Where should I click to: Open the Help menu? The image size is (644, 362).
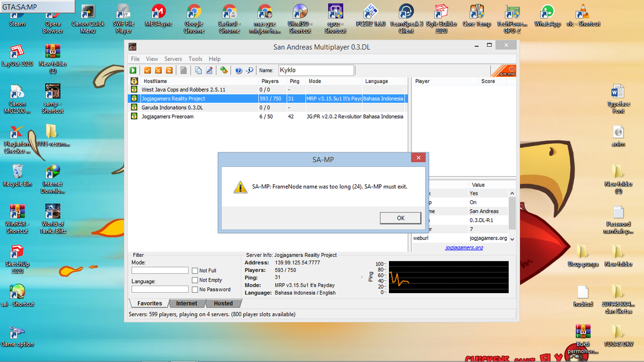[215, 59]
